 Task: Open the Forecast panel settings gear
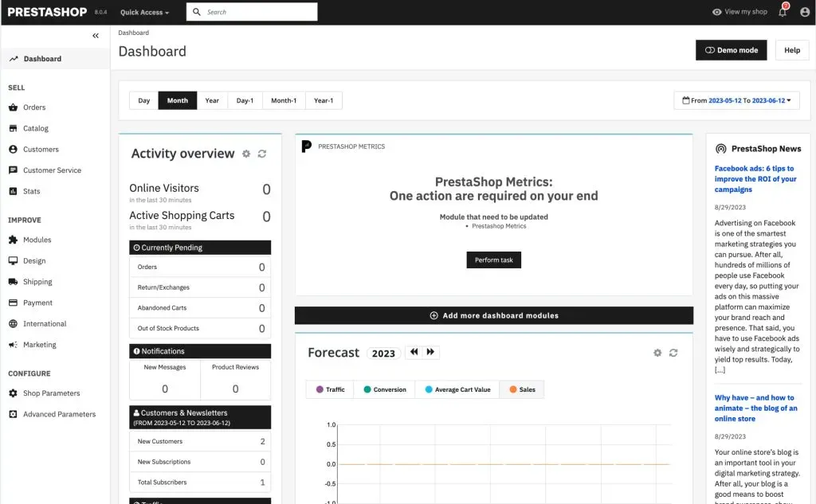[x=657, y=353]
